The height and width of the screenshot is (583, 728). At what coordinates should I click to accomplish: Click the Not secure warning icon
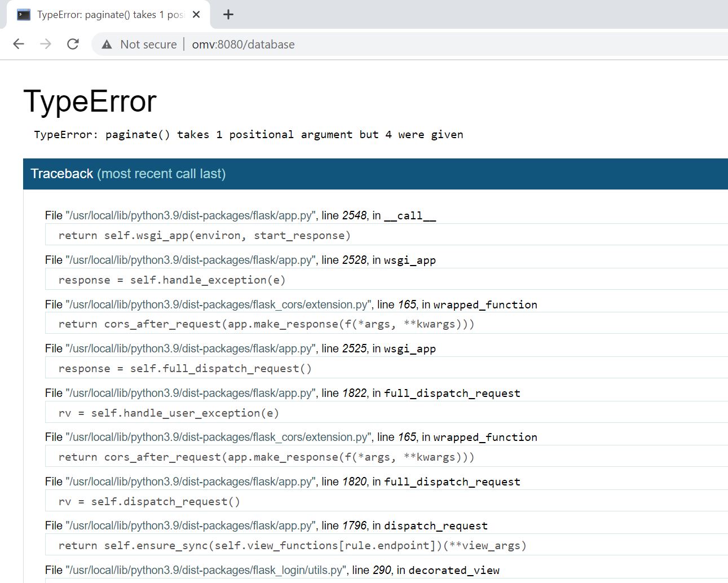coord(107,45)
